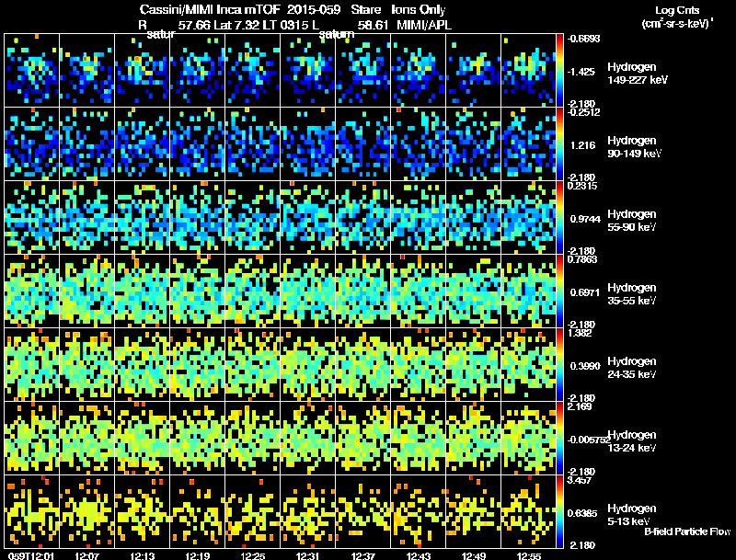Click the 'Hydrogen 13-24 keV' row label
Screen dimensions: 736x560
point(632,441)
